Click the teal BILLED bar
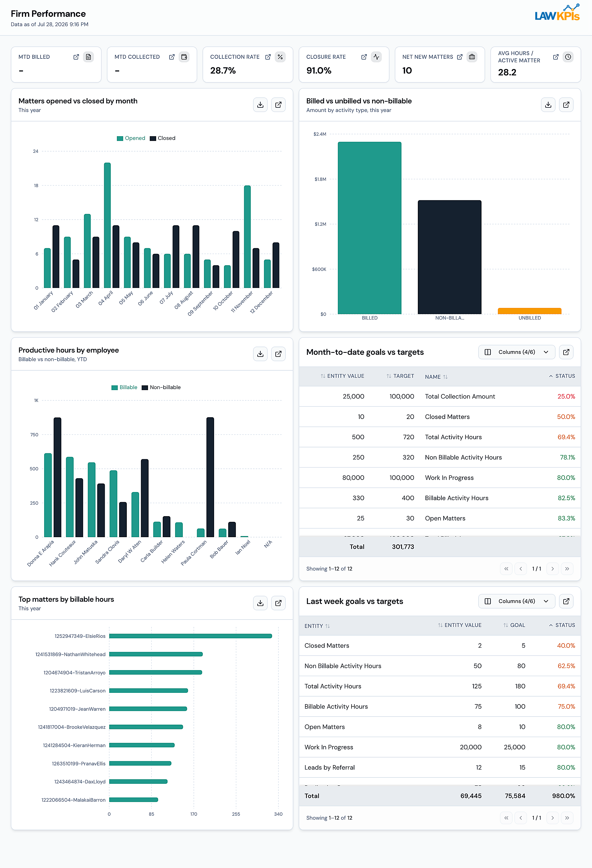This screenshot has height=868, width=592. click(370, 228)
